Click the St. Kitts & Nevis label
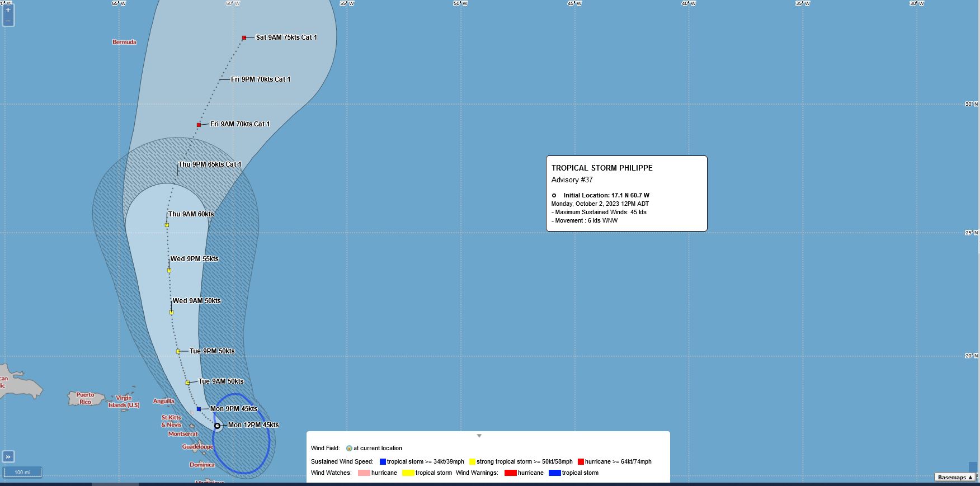This screenshot has width=980, height=486. click(x=171, y=421)
